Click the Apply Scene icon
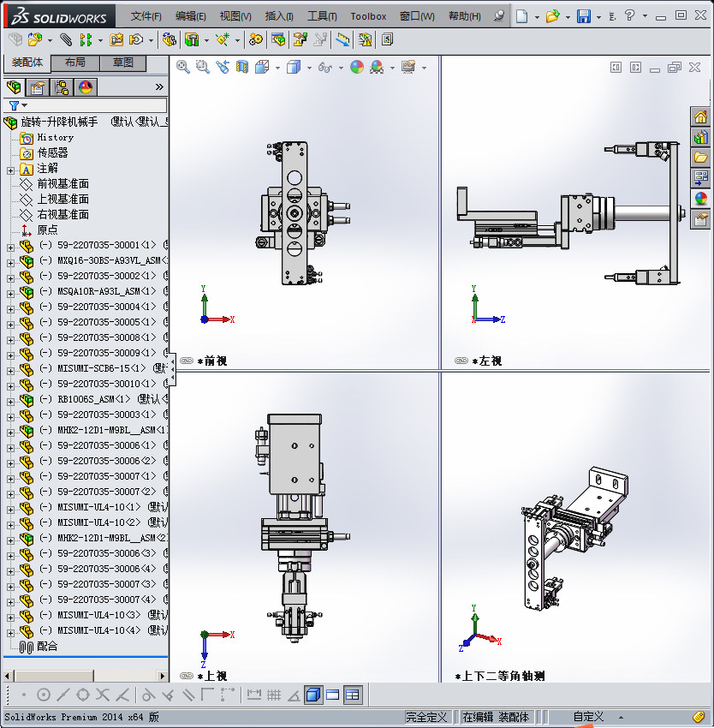Screen dimensions: 714x728 [x=377, y=68]
